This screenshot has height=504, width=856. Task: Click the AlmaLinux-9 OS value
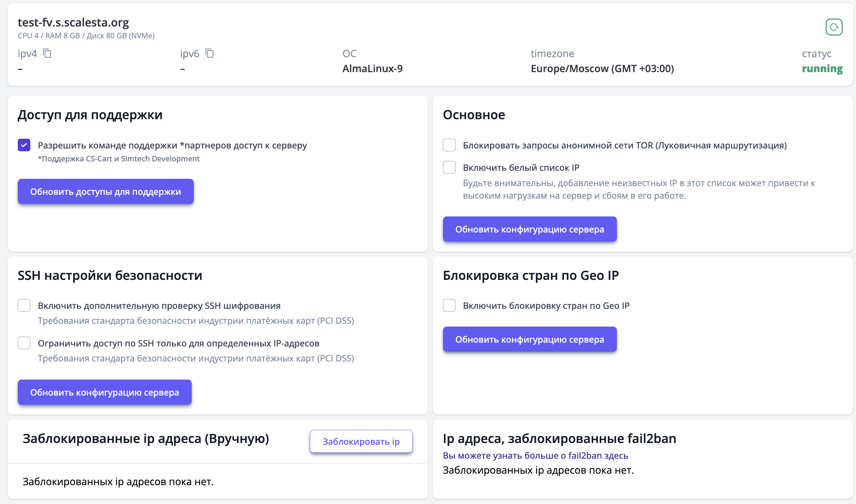[372, 69]
